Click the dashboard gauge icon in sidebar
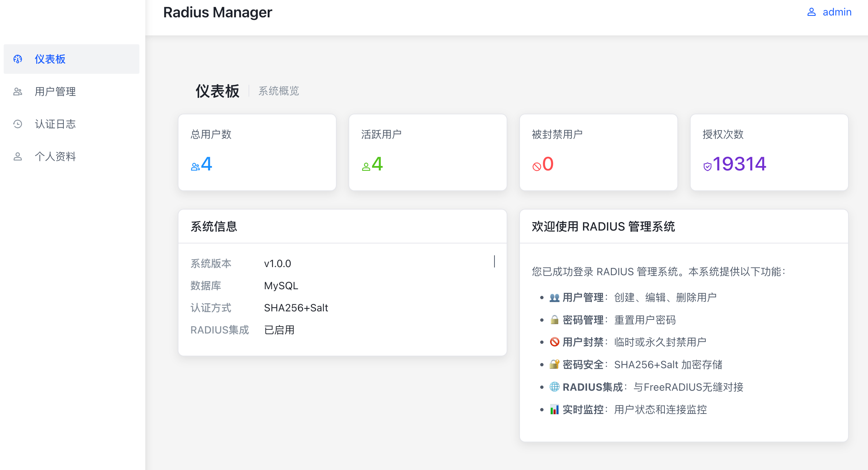The image size is (868, 470). point(18,59)
